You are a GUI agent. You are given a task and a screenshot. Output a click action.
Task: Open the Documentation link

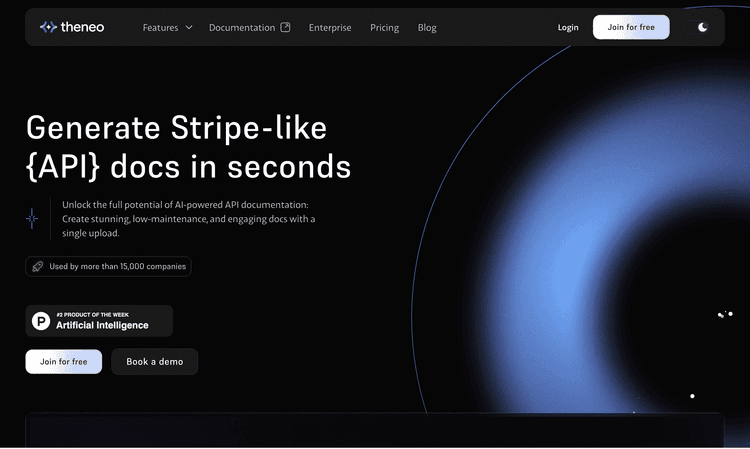click(242, 28)
